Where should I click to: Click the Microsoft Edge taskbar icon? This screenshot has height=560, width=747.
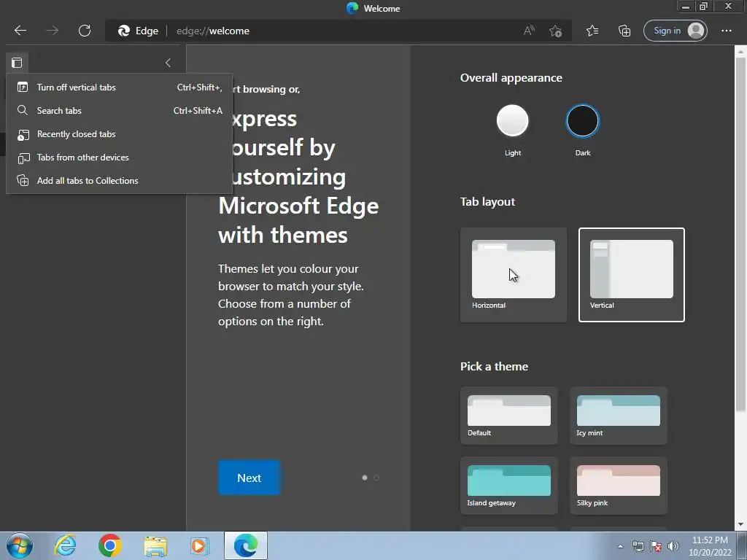(x=246, y=545)
